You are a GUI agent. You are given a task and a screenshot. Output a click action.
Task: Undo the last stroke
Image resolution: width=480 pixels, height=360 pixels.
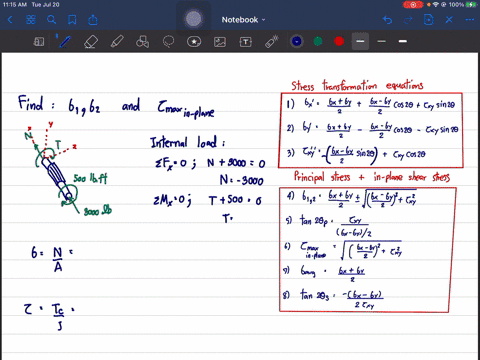point(387,20)
